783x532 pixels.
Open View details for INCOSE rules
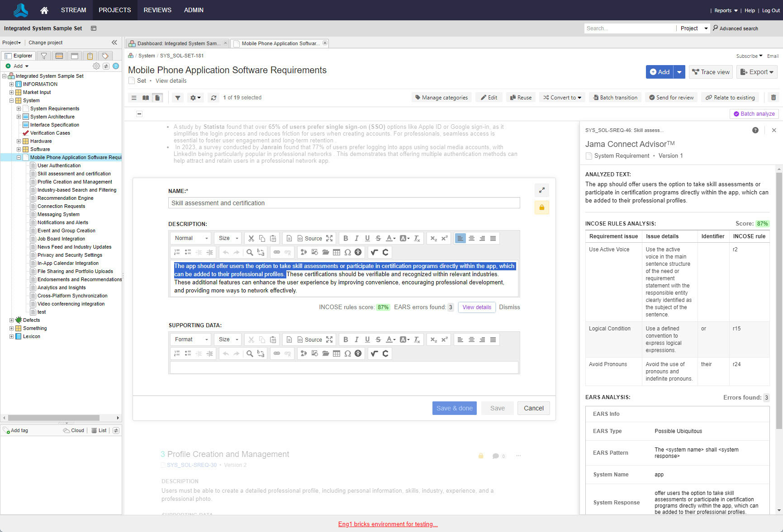click(x=476, y=307)
